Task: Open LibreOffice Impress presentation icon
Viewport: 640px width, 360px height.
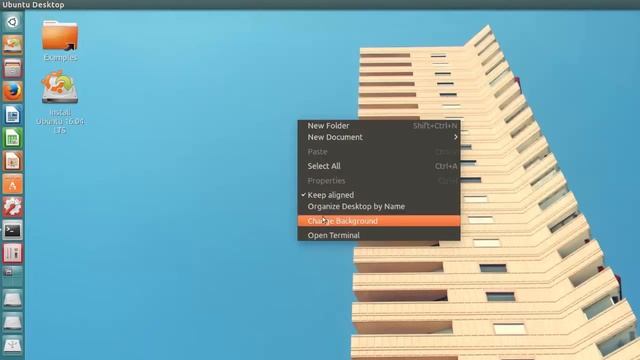Action: pos(12,161)
